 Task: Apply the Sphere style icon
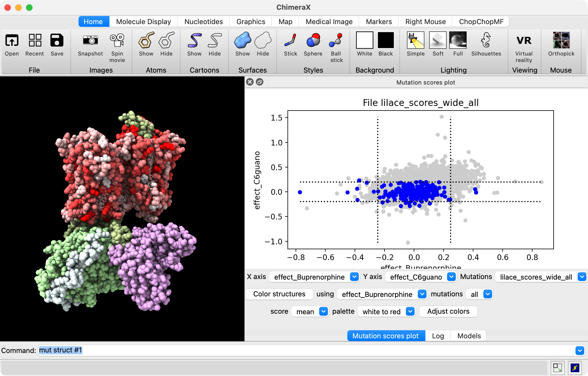[313, 41]
